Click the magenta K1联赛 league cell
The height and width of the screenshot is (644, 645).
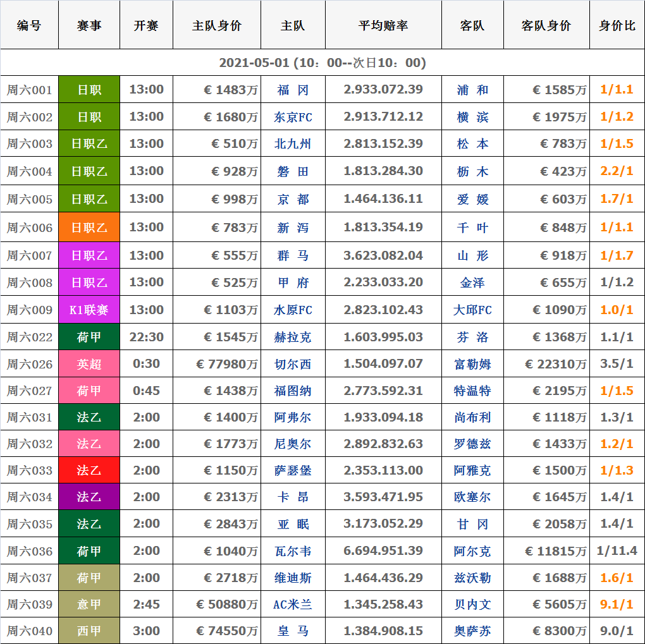(x=89, y=310)
